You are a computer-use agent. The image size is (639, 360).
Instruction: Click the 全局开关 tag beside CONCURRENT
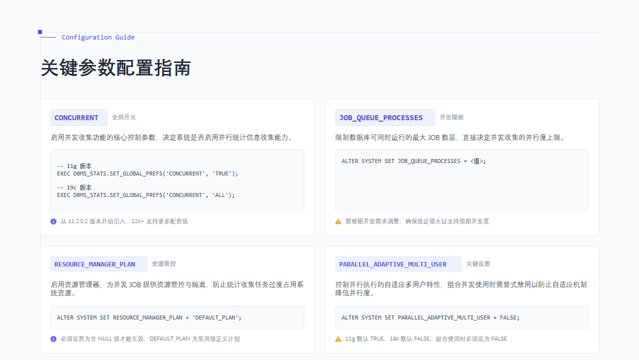[124, 117]
